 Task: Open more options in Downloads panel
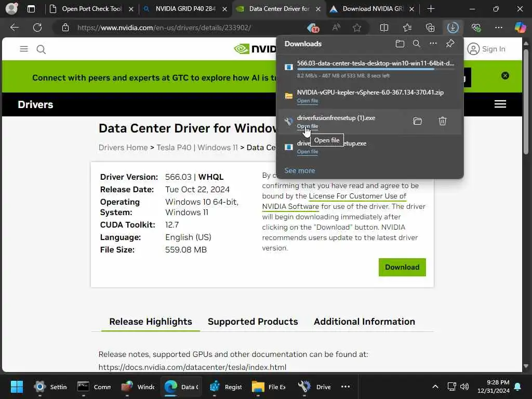click(x=433, y=44)
